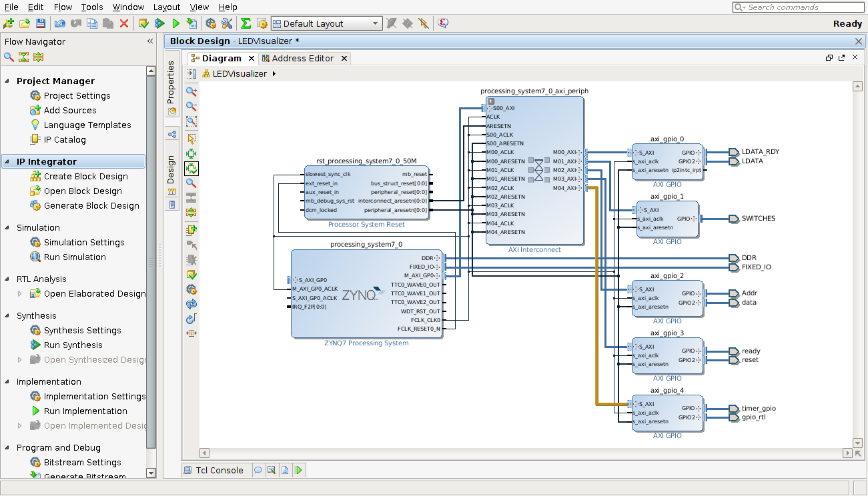
Task: Expand the Open Elaborated Design tree node
Action: 19,293
